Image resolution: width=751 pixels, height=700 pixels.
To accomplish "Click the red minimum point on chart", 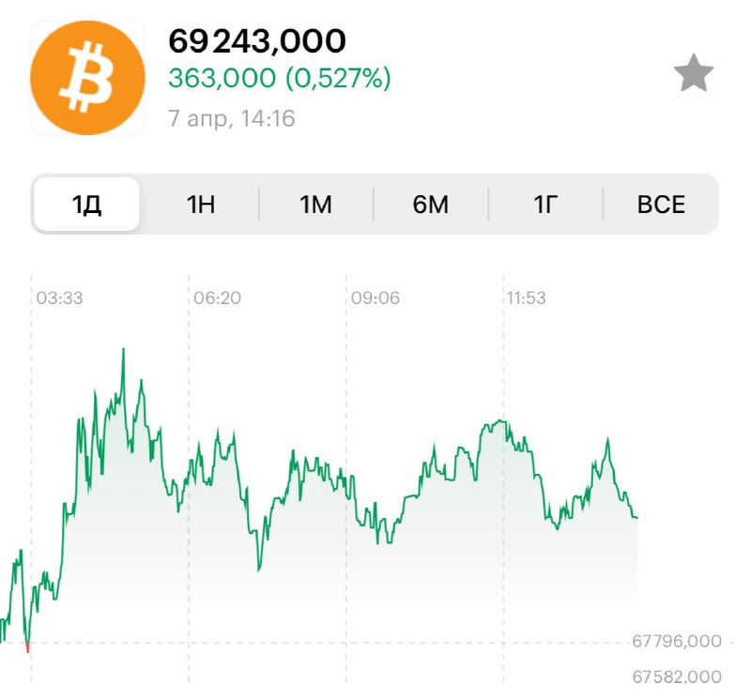I will coord(28,648).
